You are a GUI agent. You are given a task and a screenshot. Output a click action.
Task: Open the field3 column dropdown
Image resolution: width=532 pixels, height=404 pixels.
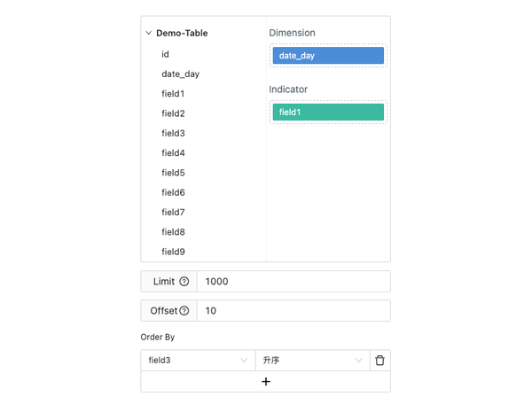pos(198,361)
